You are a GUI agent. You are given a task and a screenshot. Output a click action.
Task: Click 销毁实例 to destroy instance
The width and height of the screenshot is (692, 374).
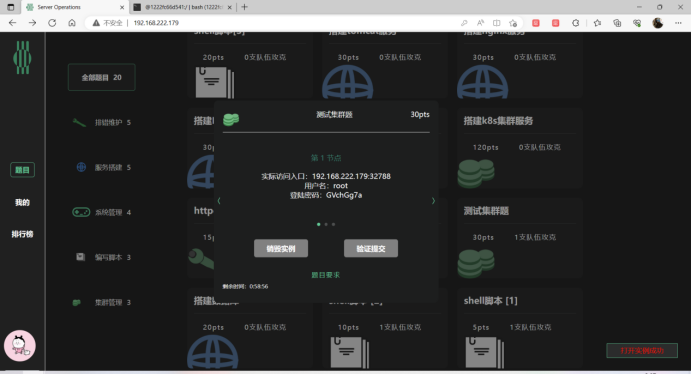pos(281,249)
